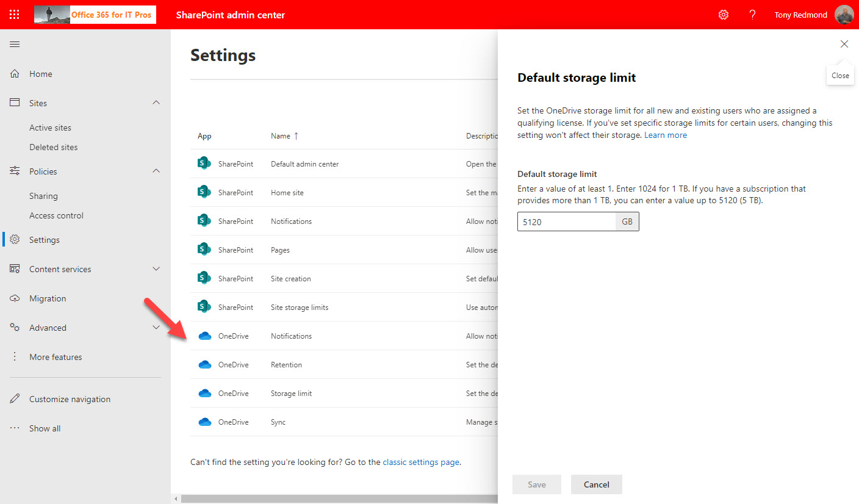The width and height of the screenshot is (859, 504).
Task: Open the app launcher waffle icon
Action: (x=15, y=15)
